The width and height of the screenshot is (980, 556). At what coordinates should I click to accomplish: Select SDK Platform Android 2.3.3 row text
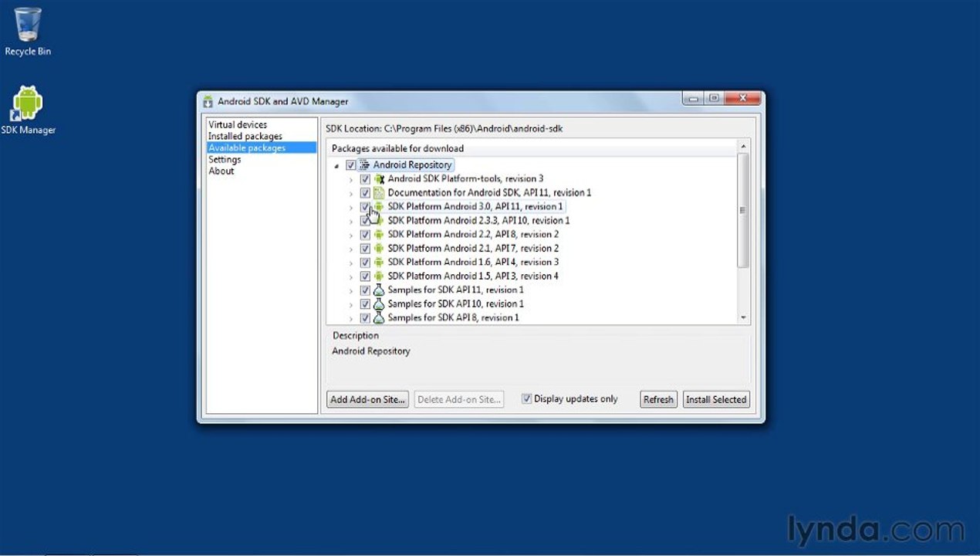coord(478,221)
